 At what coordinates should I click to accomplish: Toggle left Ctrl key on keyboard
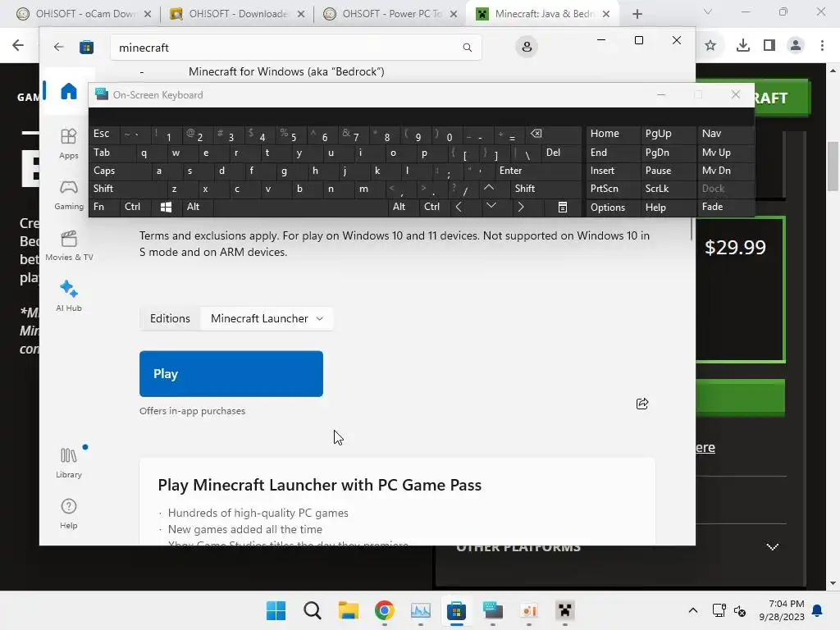[135, 208]
